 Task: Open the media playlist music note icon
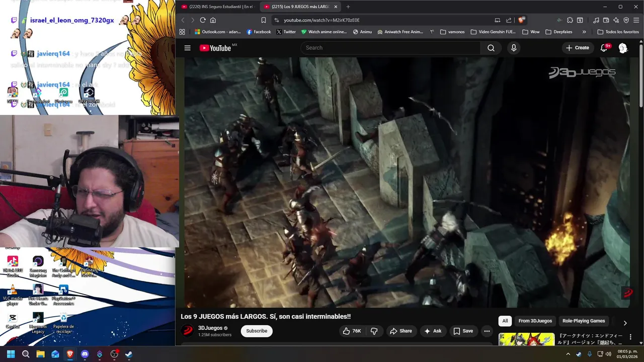(x=596, y=20)
